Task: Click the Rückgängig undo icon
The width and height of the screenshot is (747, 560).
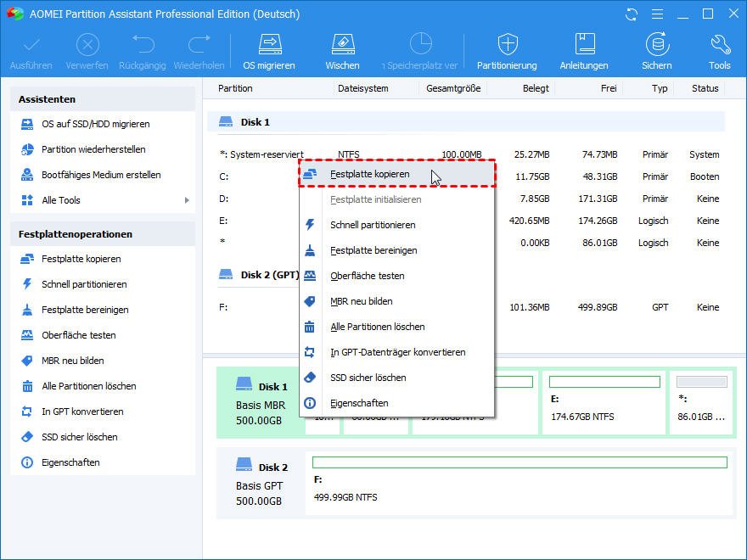Action: pos(143,44)
